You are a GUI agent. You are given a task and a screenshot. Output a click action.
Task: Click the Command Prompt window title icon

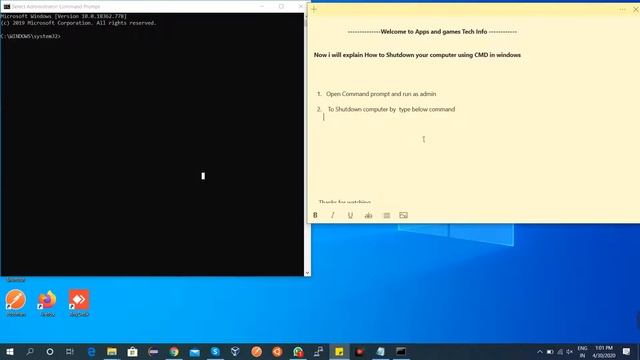click(x=7, y=7)
